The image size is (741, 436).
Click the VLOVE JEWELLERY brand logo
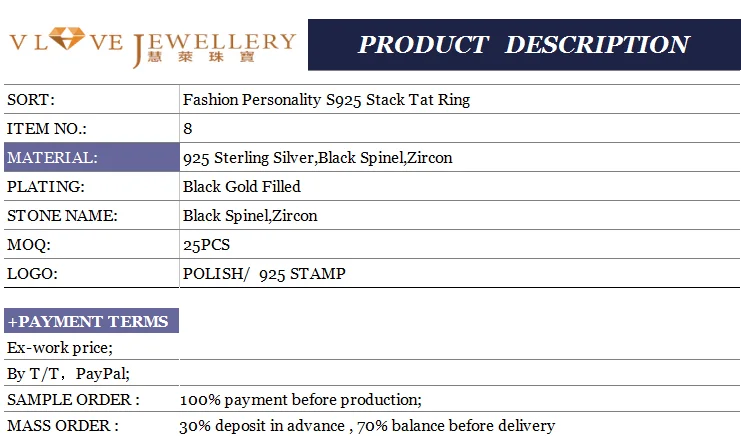[152, 46]
